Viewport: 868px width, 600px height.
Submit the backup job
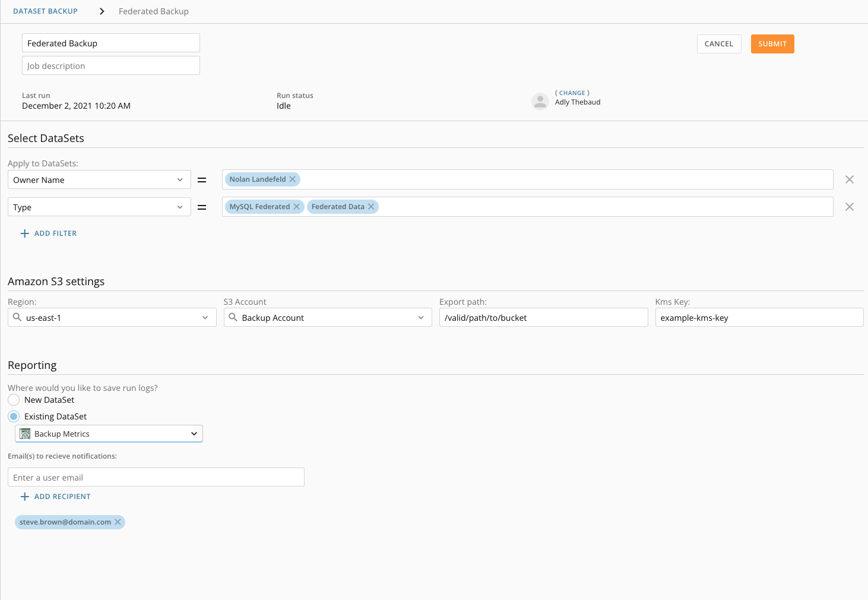click(772, 44)
